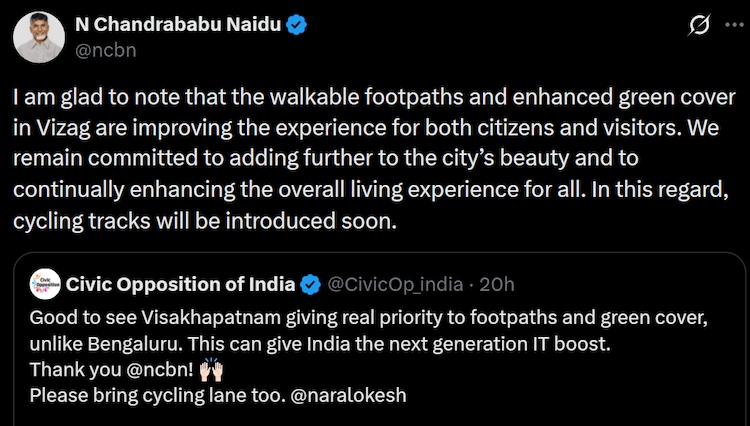Click Civic Opposition of India's verified badge
Viewport: 750px width, 426px height.
(x=311, y=284)
